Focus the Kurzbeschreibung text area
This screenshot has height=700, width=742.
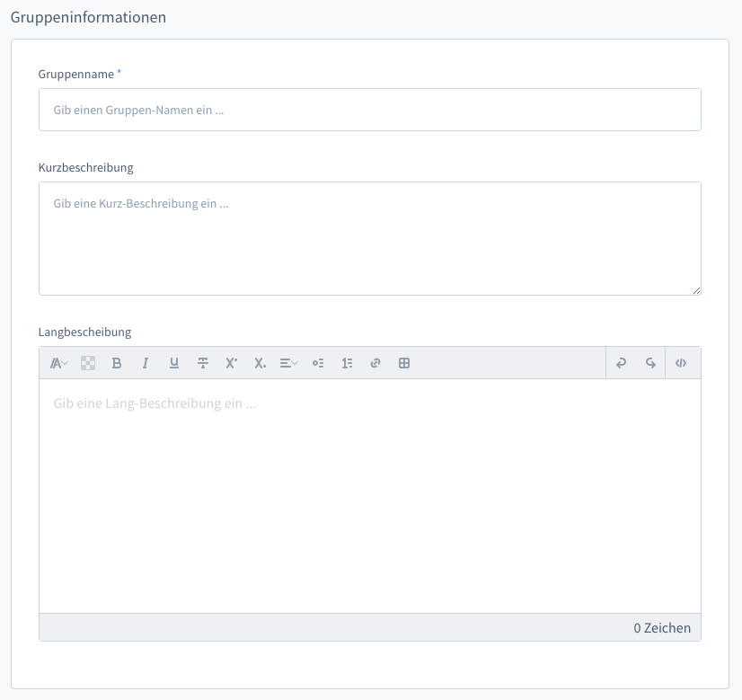tap(369, 238)
